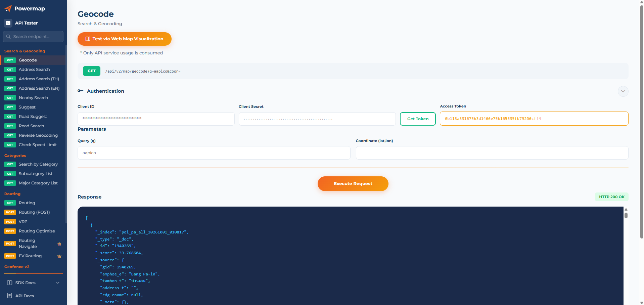Click the GET badge in the endpoint URL bar
The height and width of the screenshot is (305, 644).
(92, 71)
